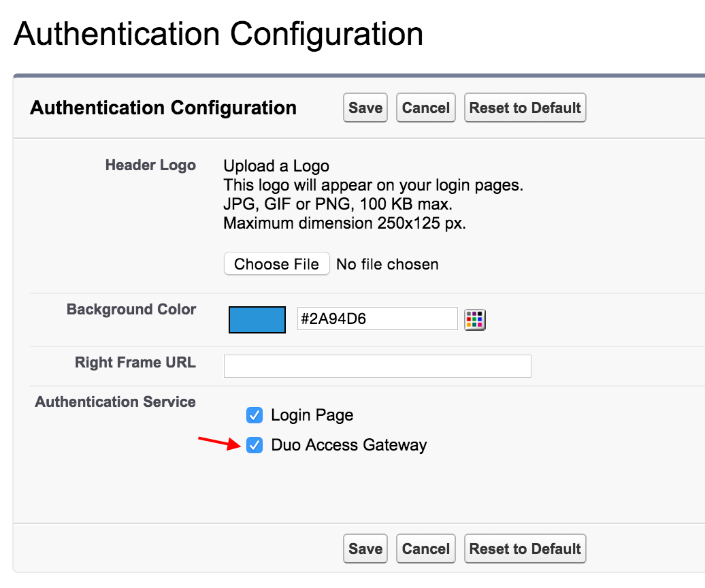
Task: Click the 'No file chosen' text
Action: tap(387, 264)
